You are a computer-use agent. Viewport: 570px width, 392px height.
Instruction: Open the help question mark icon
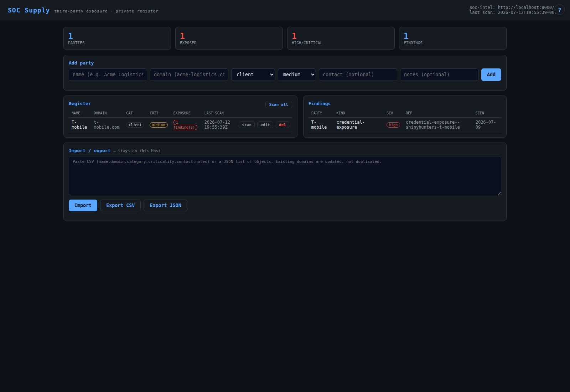coord(560,10)
